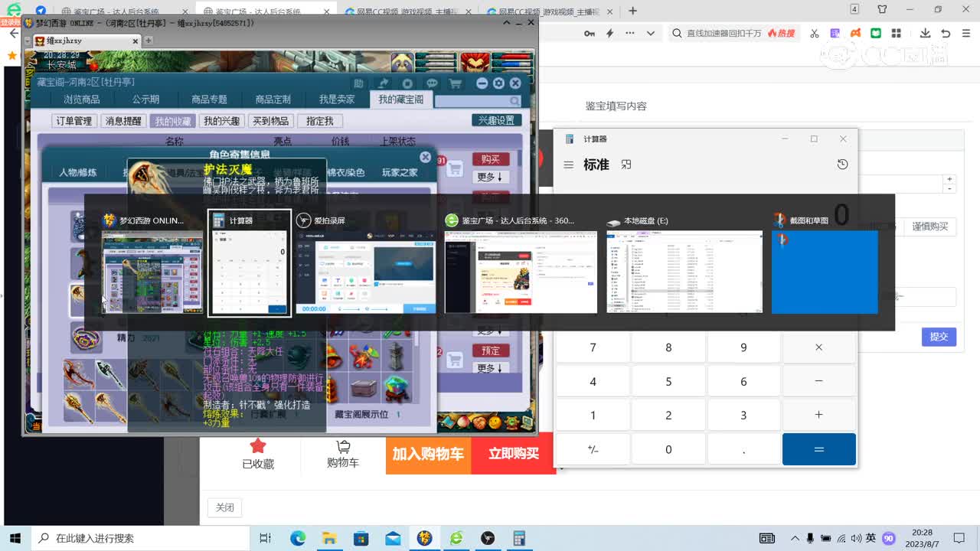This screenshot has height=551, width=980.
Task: Open File Explorer from taskbar
Action: [329, 538]
